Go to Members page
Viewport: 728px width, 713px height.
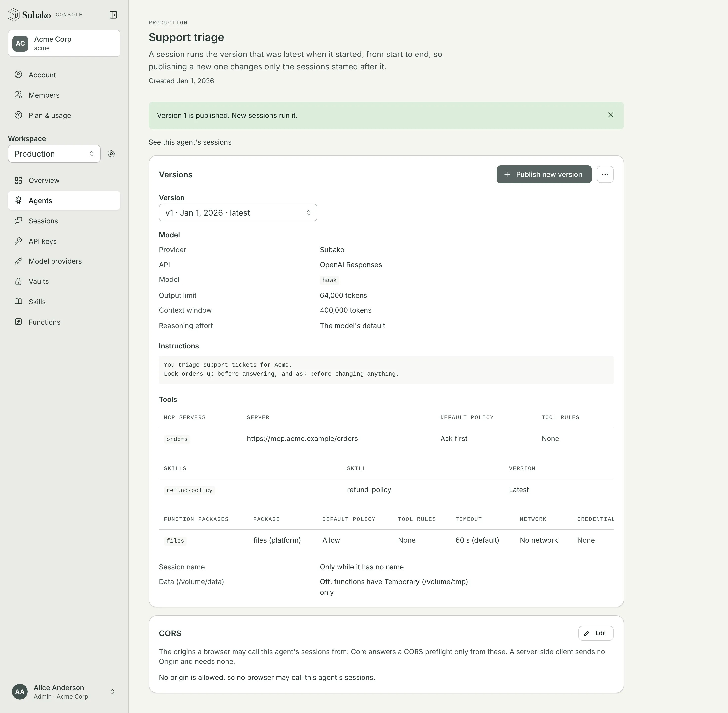pyautogui.click(x=64, y=95)
